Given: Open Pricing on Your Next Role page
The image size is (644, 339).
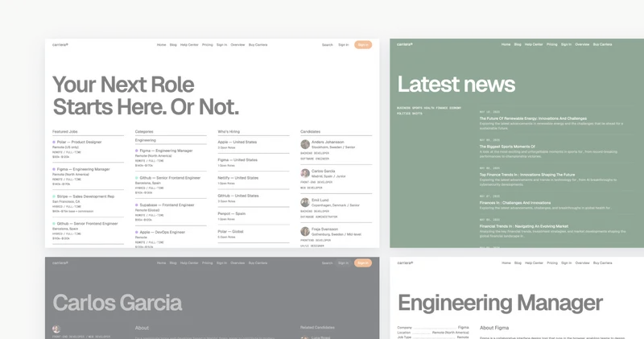Looking at the screenshot, I should (x=208, y=45).
